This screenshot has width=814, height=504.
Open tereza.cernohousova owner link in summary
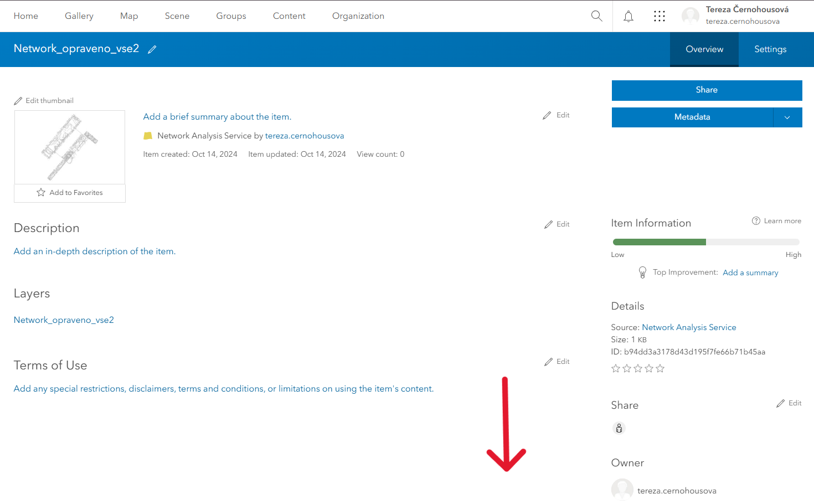(305, 136)
